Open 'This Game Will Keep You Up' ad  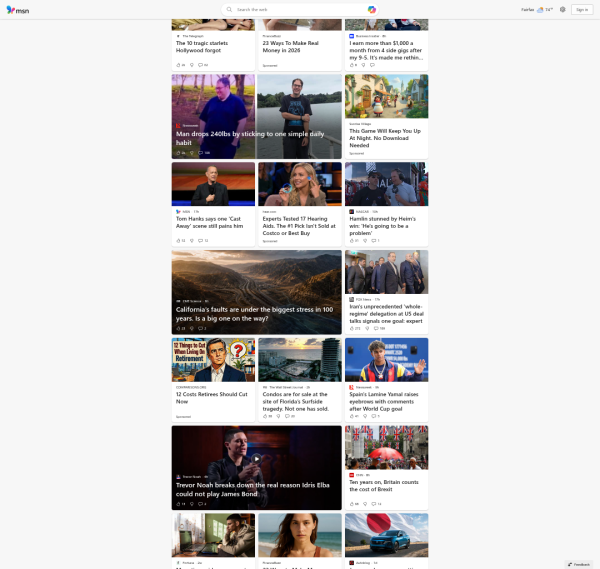pyautogui.click(x=385, y=138)
